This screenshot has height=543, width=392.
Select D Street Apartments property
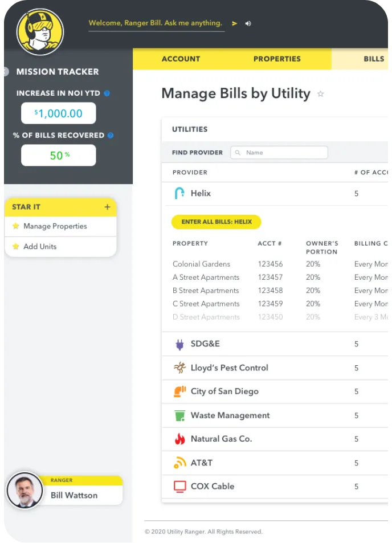coord(206,317)
